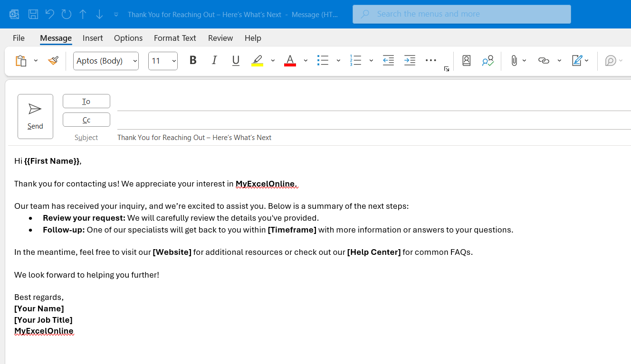Open the Format Text tab
Screen dimensions: 631x364
[x=175, y=38]
